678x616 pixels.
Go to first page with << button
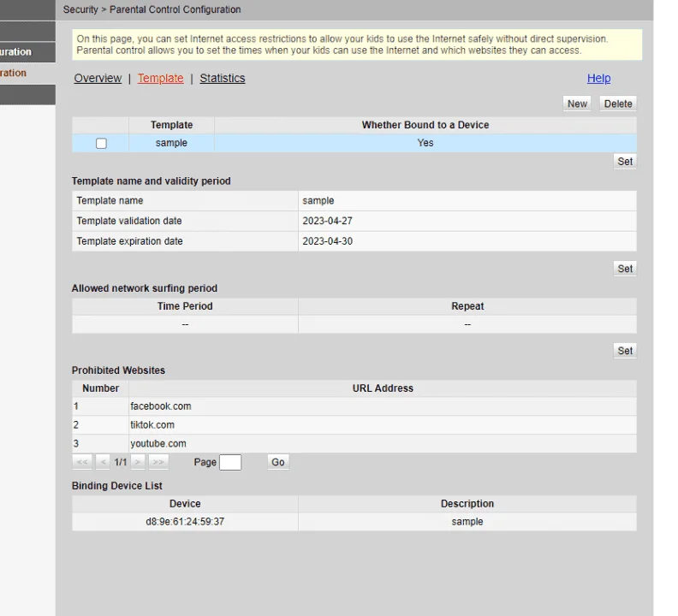82,462
